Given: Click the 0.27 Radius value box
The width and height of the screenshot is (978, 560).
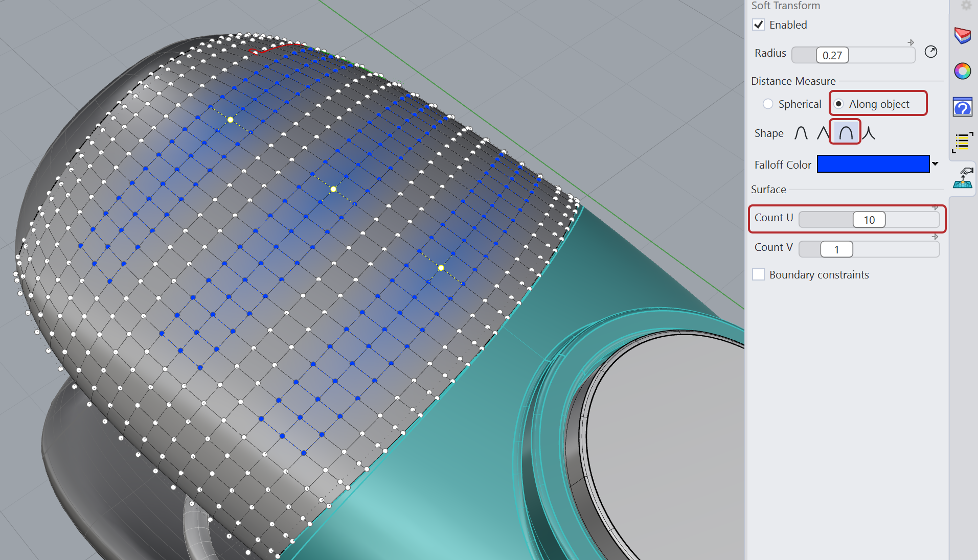Looking at the screenshot, I should (832, 55).
